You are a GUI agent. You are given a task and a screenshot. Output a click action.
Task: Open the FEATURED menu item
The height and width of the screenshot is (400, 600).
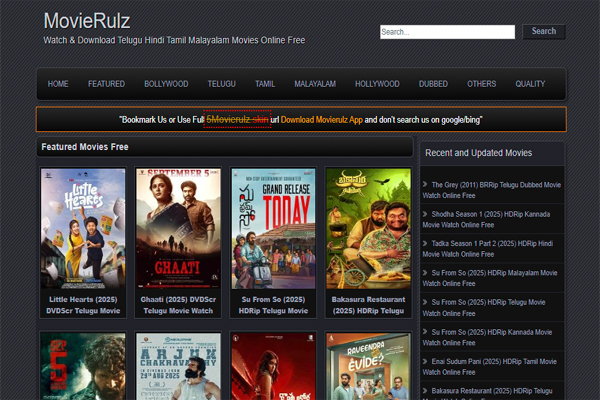coord(106,84)
